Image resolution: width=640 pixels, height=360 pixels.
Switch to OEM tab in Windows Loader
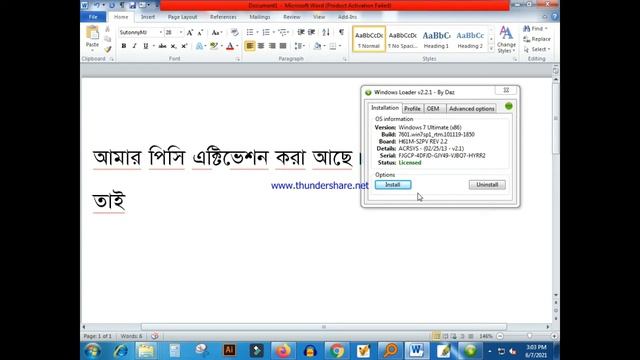pos(433,109)
